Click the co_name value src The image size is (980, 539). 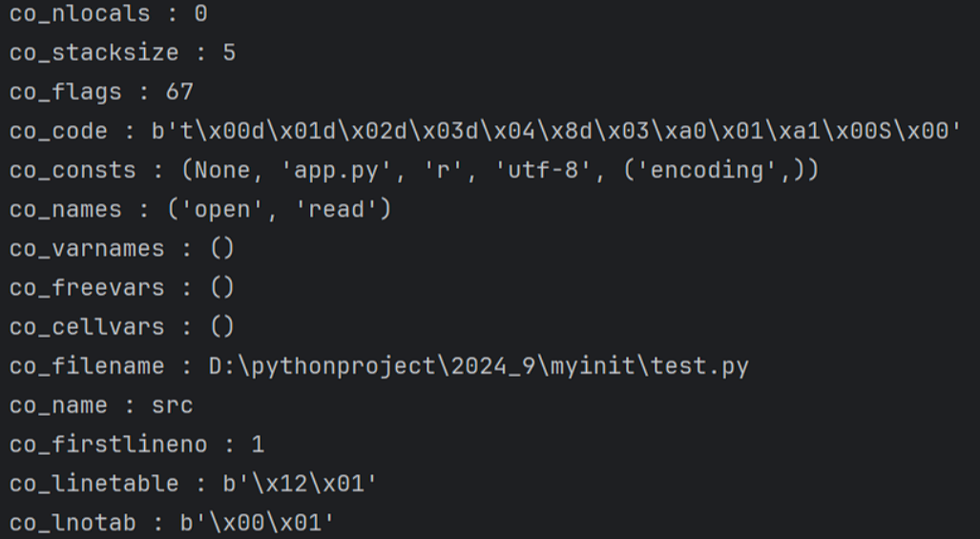(x=172, y=405)
